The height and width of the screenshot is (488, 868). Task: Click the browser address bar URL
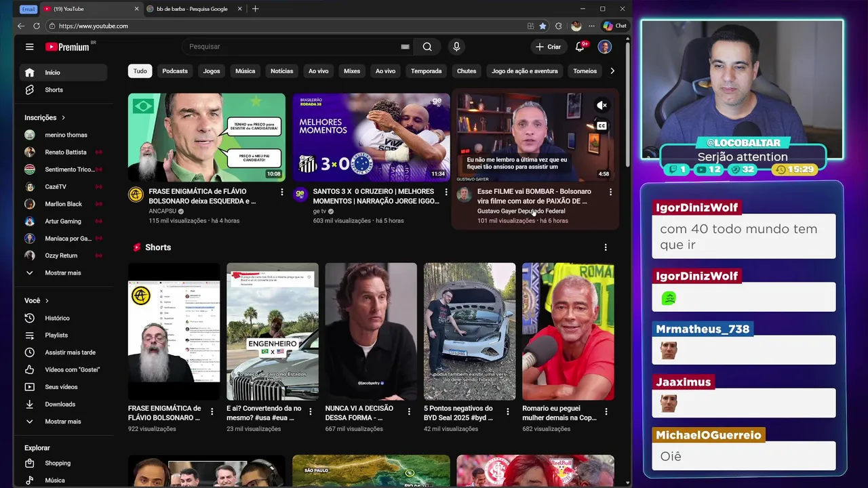(x=94, y=26)
